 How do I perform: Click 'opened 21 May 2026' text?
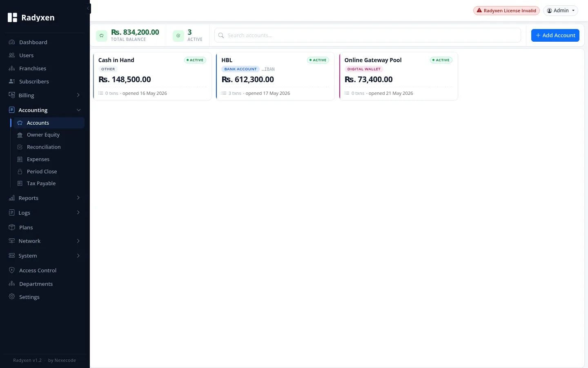[x=391, y=93]
